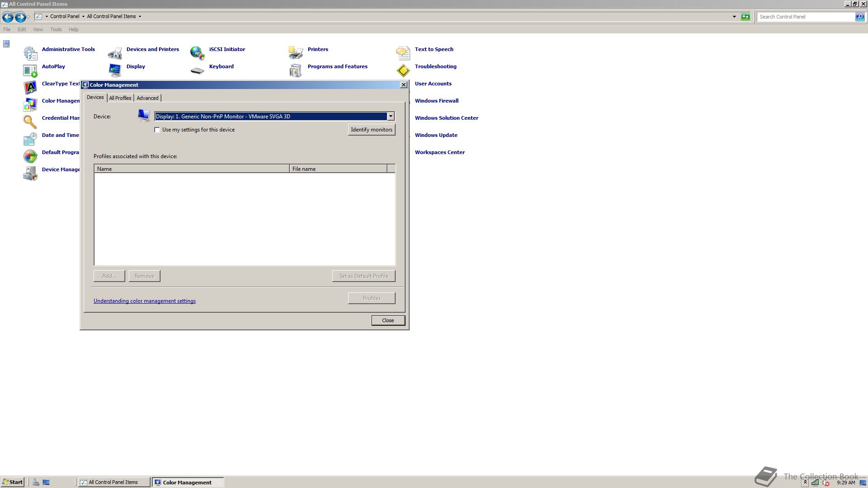
Task: Open the Date and Time calendar icon
Action: click(30, 139)
